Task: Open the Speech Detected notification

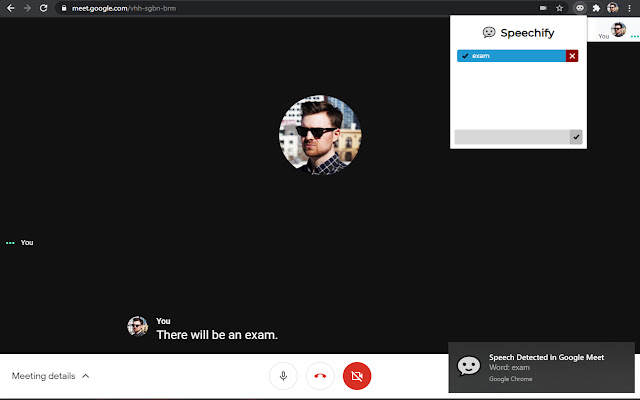Action: [x=541, y=367]
